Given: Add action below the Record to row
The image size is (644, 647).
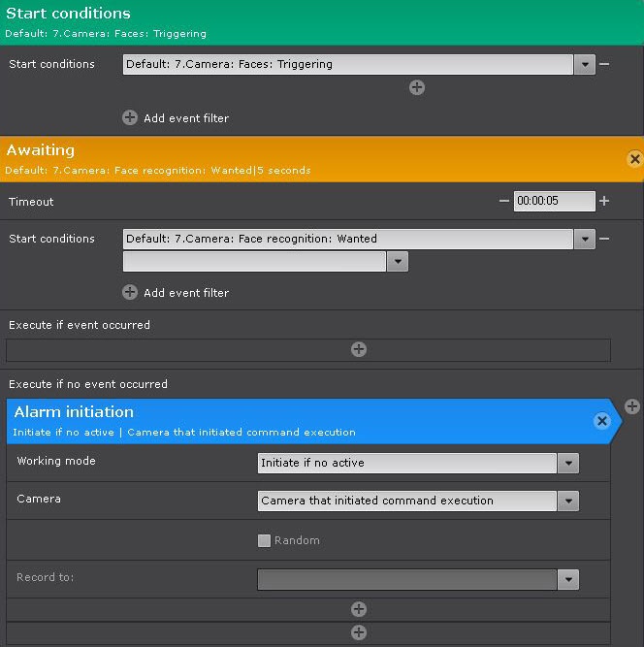Looking at the screenshot, I should (x=359, y=609).
